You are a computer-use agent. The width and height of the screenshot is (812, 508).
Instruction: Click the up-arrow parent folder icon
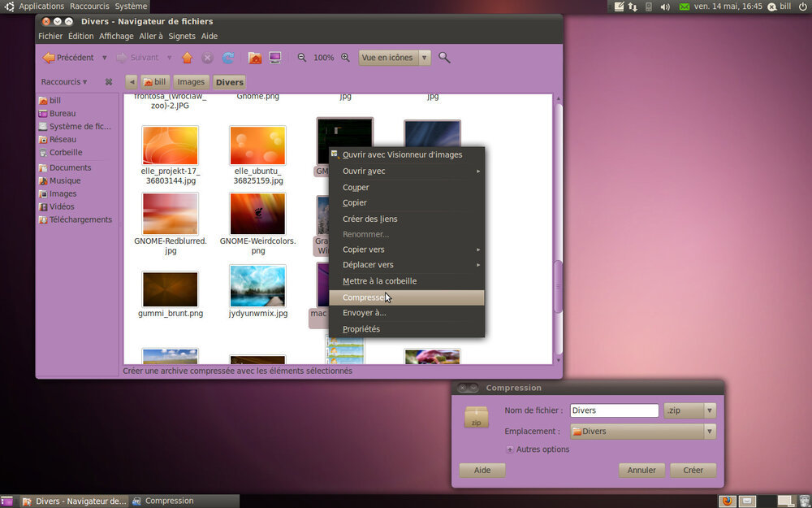click(187, 58)
